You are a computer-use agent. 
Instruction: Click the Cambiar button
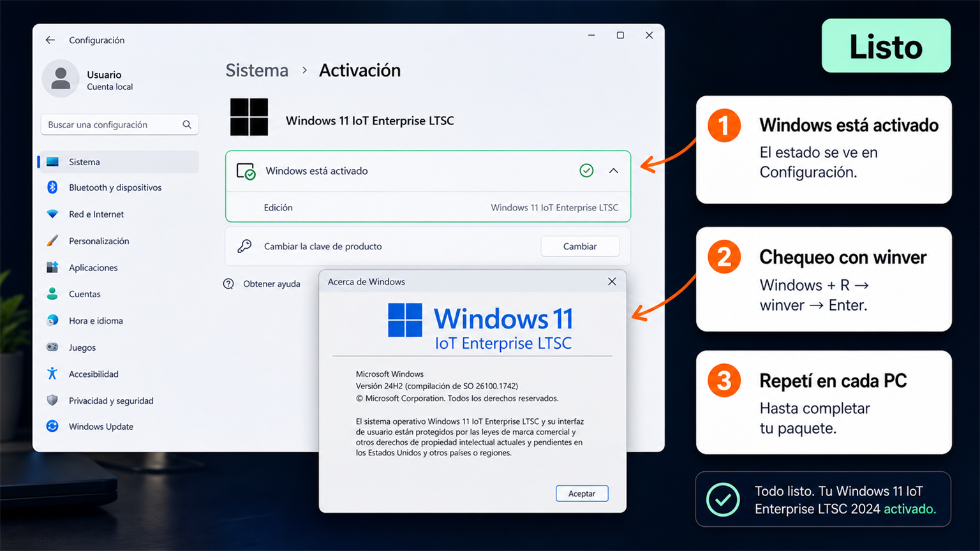pos(580,246)
